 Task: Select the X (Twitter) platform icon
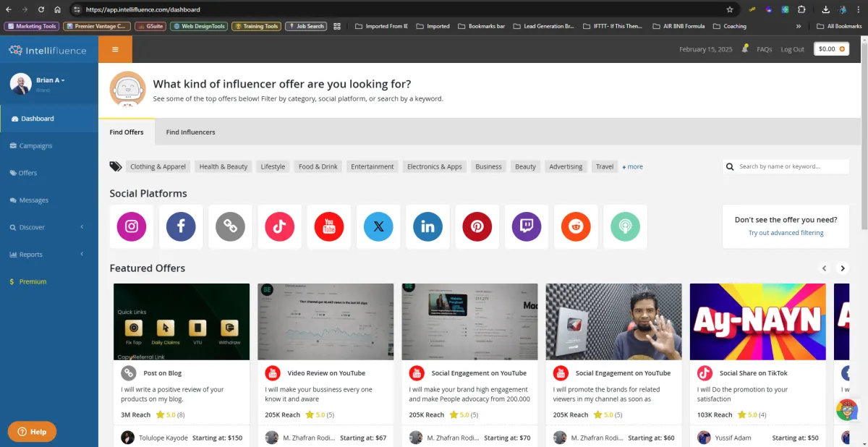(x=378, y=226)
